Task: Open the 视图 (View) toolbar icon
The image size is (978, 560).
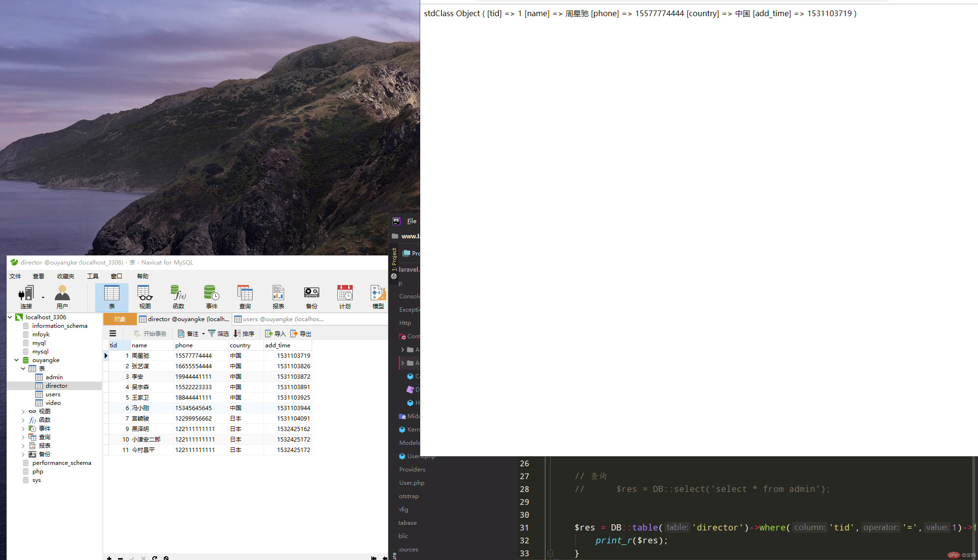Action: point(145,297)
